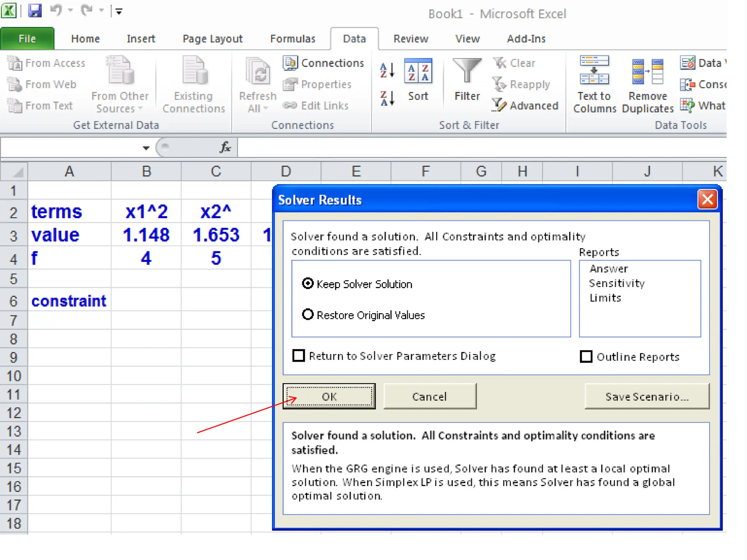This screenshot has height=560, width=747.
Task: Open the File tab
Action: point(27,39)
